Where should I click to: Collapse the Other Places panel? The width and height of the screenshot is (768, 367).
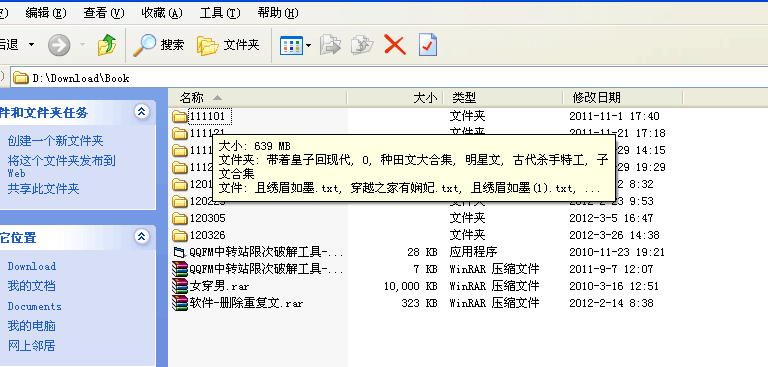tap(142, 237)
